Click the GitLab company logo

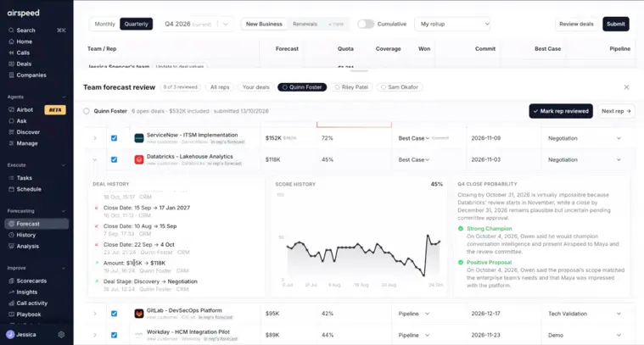tap(139, 314)
